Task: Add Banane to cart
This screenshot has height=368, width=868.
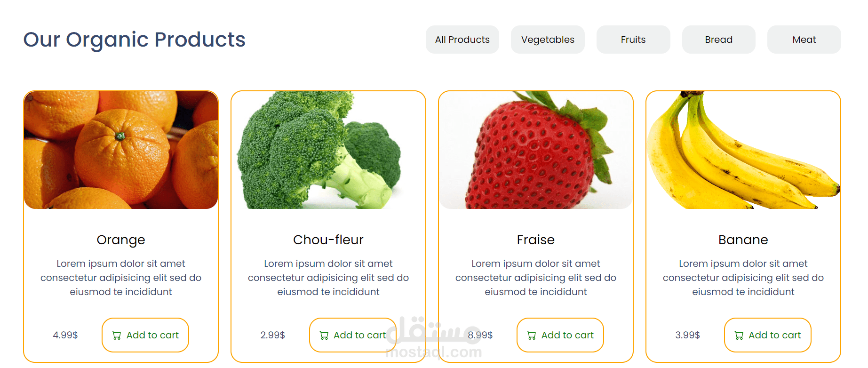Action: [768, 335]
